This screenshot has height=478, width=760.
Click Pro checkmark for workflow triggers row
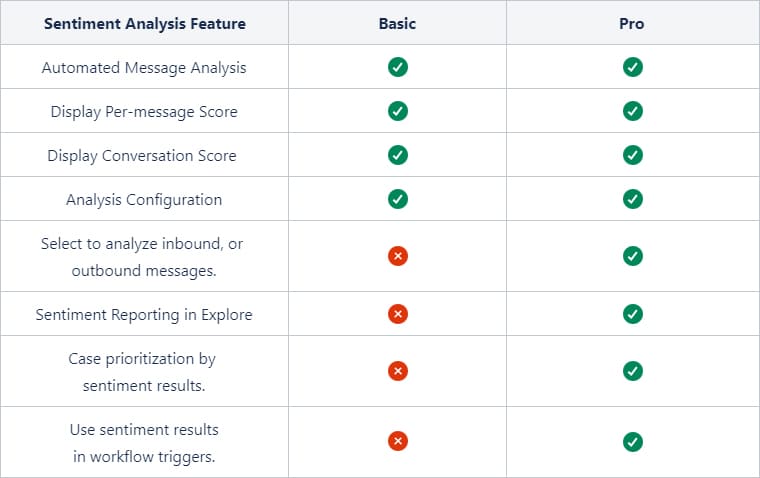click(x=633, y=442)
